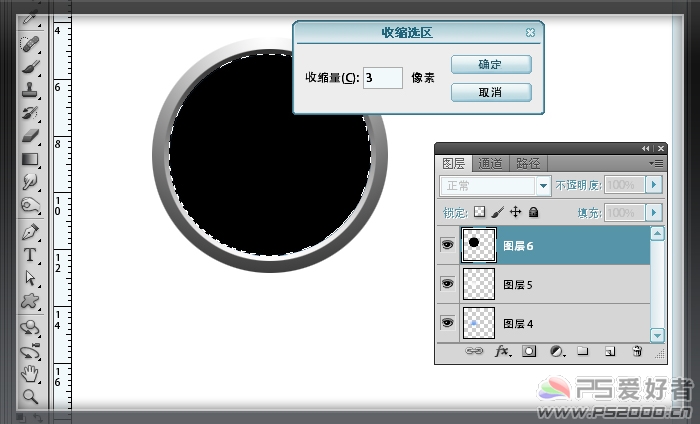Toggle lock image pixels brush icon
The height and width of the screenshot is (424, 700).
point(497,212)
